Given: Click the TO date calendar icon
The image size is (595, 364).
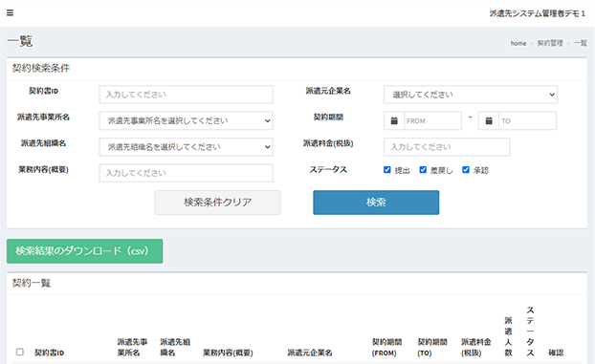Looking at the screenshot, I should coord(489,121).
